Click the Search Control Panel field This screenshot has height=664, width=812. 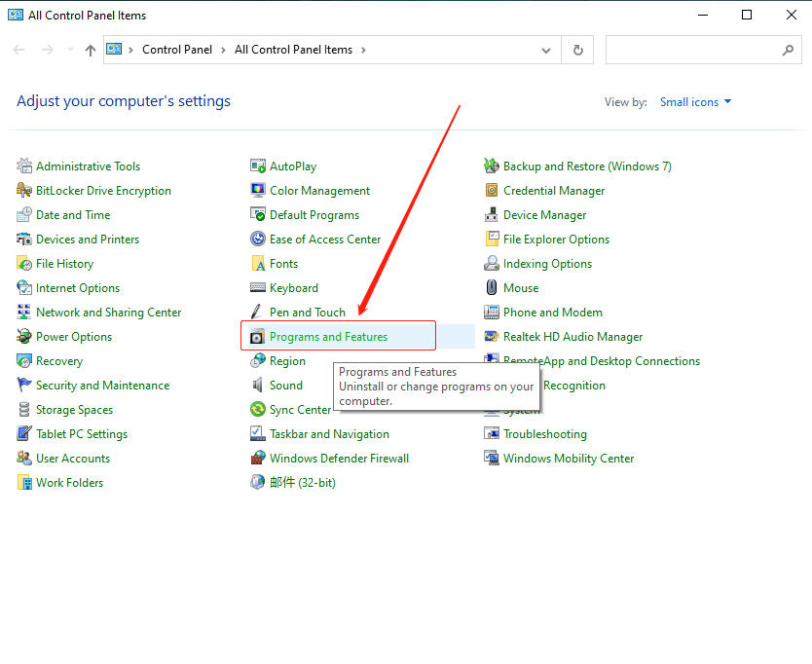[x=704, y=51]
